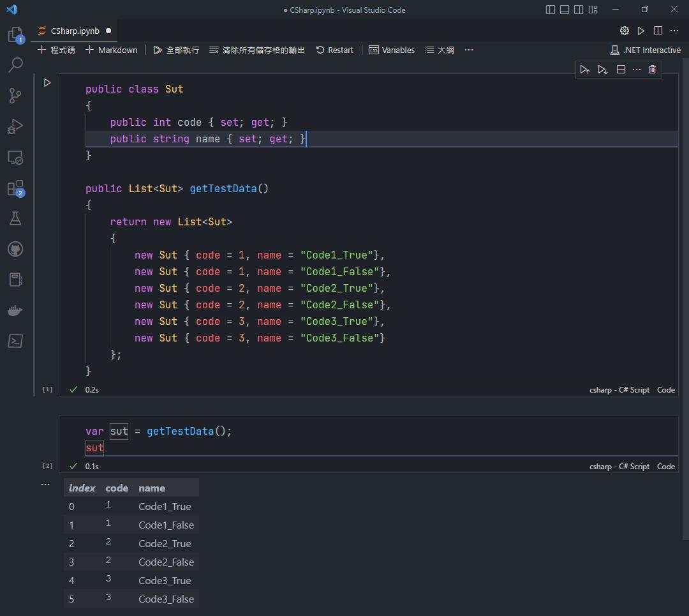The image size is (689, 616).
Task: Open the Search view
Action: [15, 64]
